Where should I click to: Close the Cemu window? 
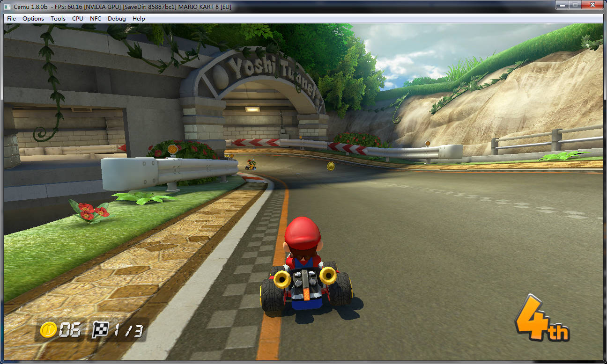592,5
